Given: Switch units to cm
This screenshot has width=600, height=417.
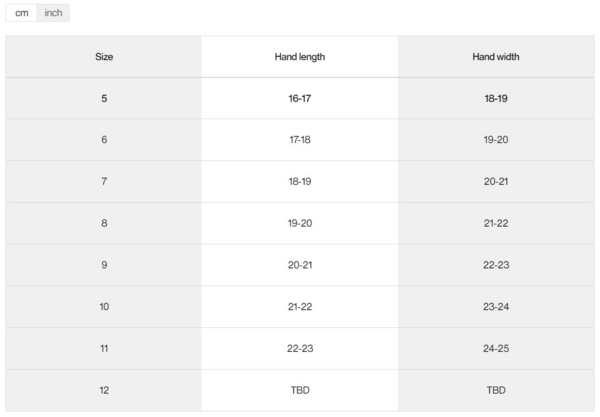Looking at the screenshot, I should click(22, 13).
